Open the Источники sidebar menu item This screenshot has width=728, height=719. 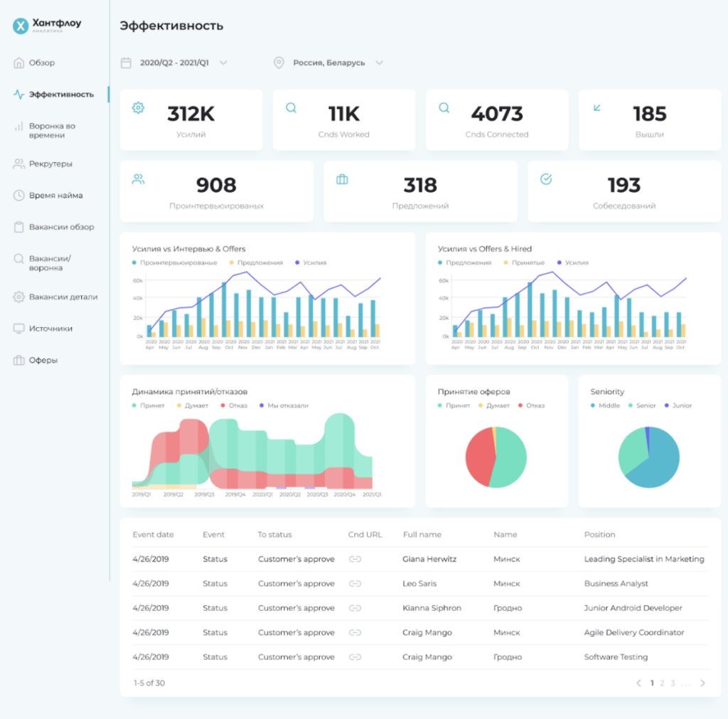click(x=50, y=329)
